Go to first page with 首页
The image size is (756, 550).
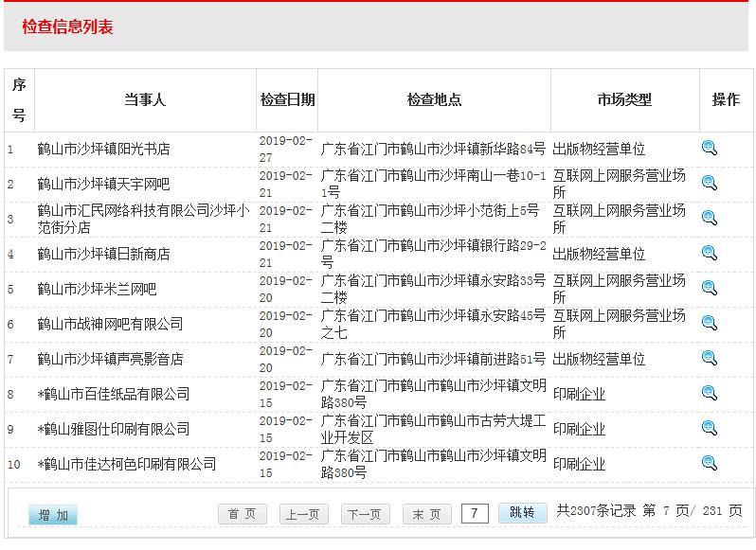pos(243,514)
